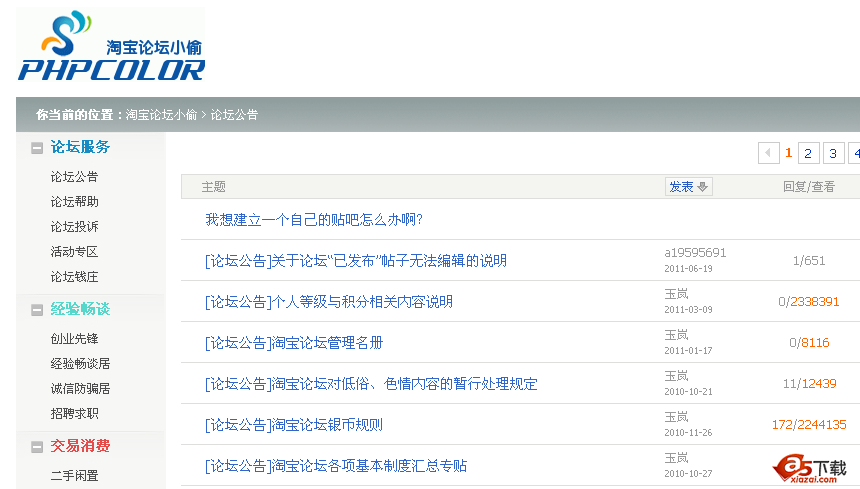The width and height of the screenshot is (860, 489).
Task: Click previous page arrow in pagination
Action: click(x=768, y=153)
